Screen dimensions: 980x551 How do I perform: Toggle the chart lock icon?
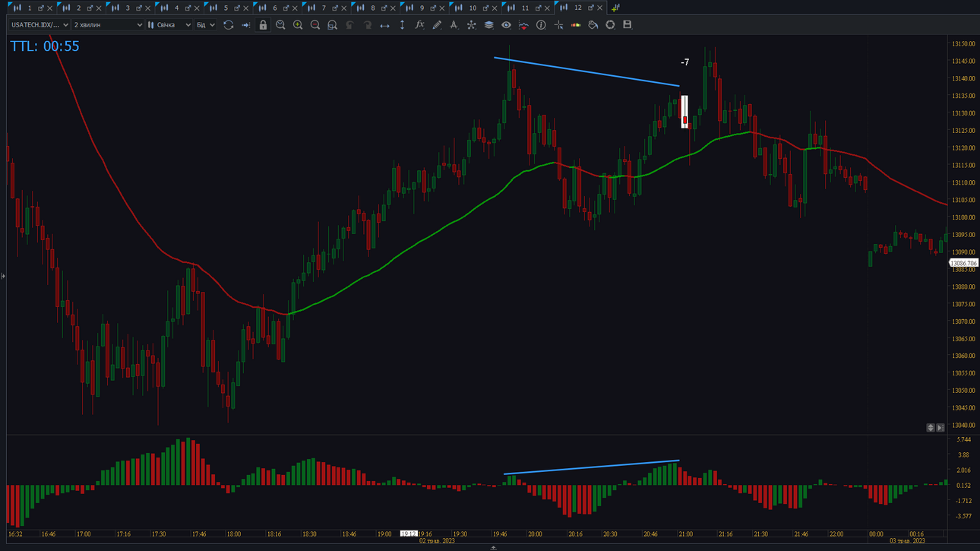(263, 25)
